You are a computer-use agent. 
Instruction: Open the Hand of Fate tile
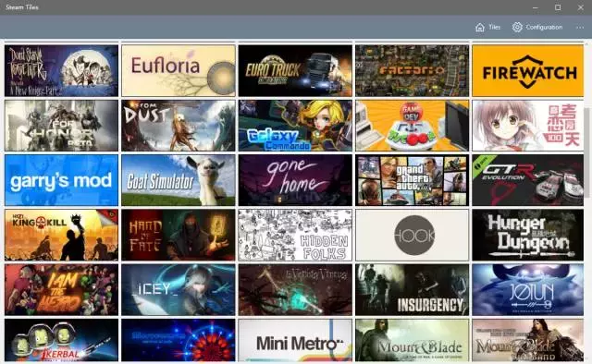[179, 235]
